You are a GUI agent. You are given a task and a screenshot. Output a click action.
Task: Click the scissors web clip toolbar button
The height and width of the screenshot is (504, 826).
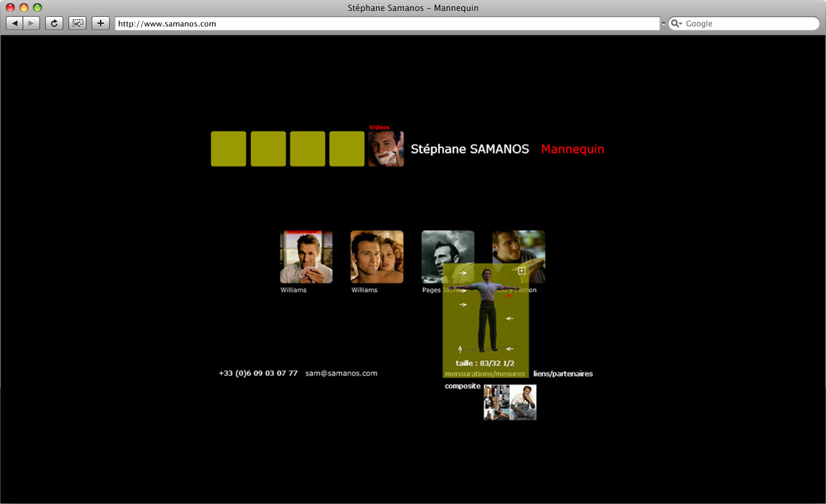tap(77, 23)
